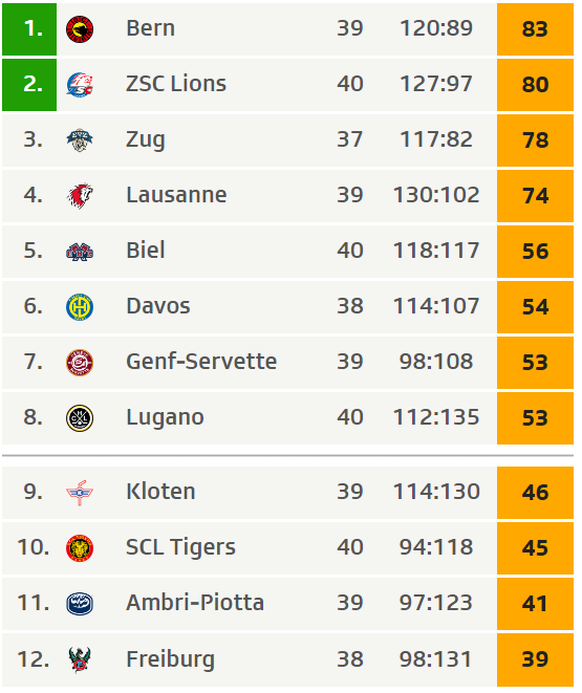Click the Lausanne lion logo

click(80, 196)
